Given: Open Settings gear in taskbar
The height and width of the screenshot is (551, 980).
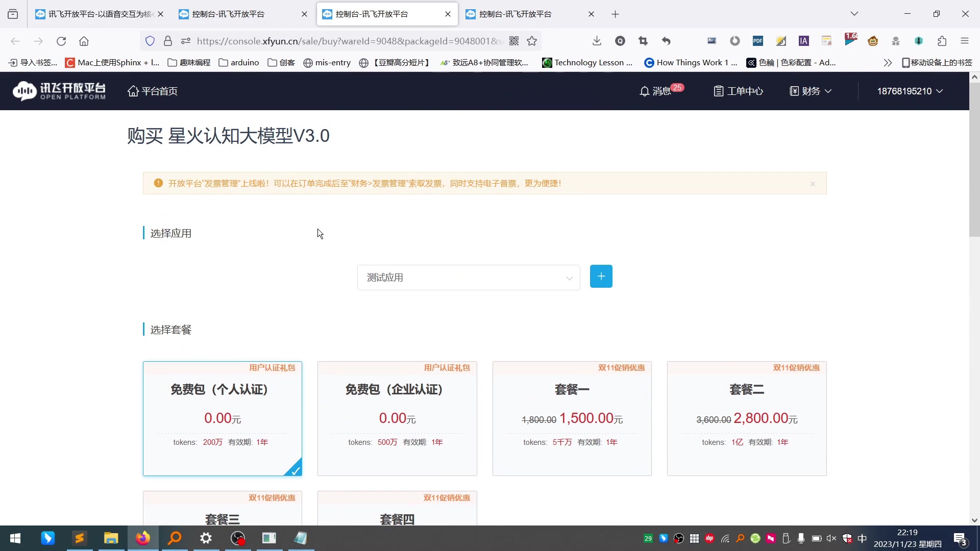Looking at the screenshot, I should pyautogui.click(x=206, y=538).
